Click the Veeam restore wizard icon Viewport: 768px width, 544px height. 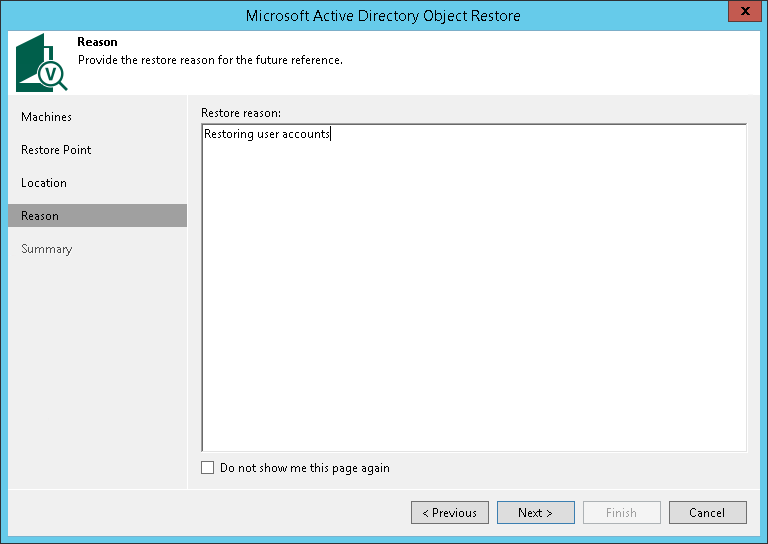[42, 63]
